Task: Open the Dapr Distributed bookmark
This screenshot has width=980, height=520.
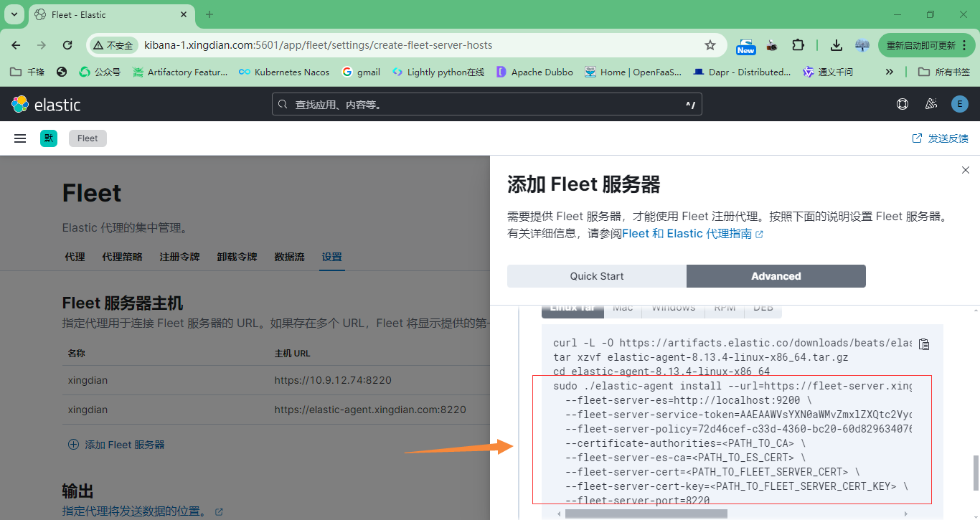Action: (x=742, y=72)
